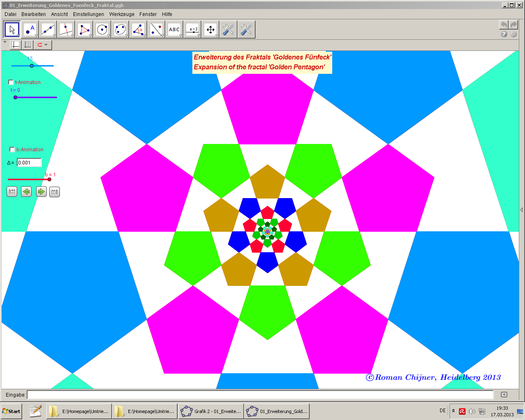This screenshot has height=420, width=525.
Task: Click the green forward arrow step button
Action: (41, 192)
